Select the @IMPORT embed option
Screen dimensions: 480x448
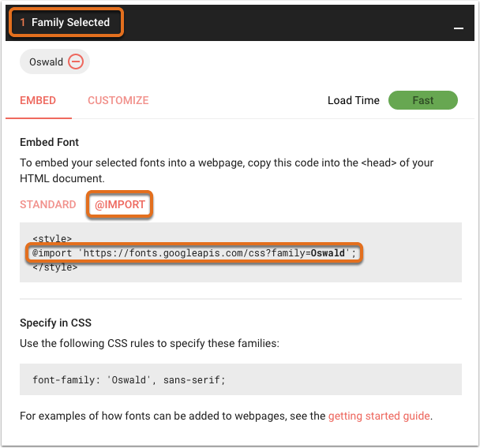(120, 204)
